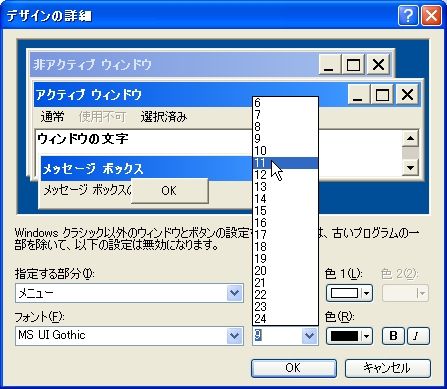The image size is (447, 389).
Task: Select 21 as font size
Action: 285,283
